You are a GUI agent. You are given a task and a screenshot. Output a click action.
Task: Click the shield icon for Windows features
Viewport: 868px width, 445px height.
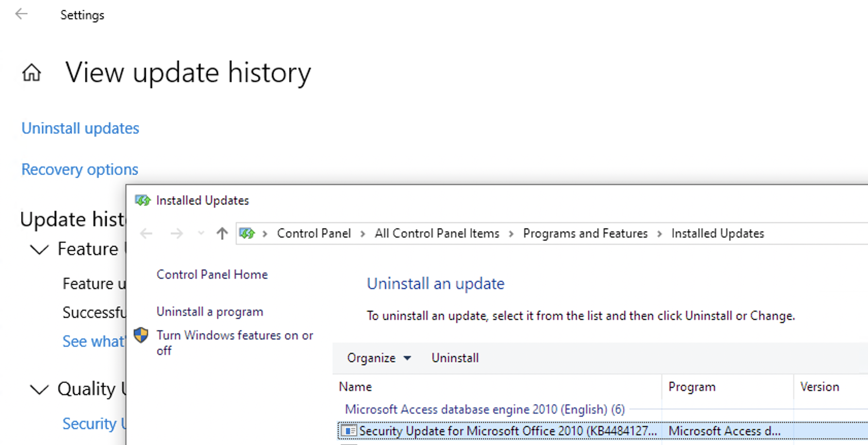click(141, 335)
